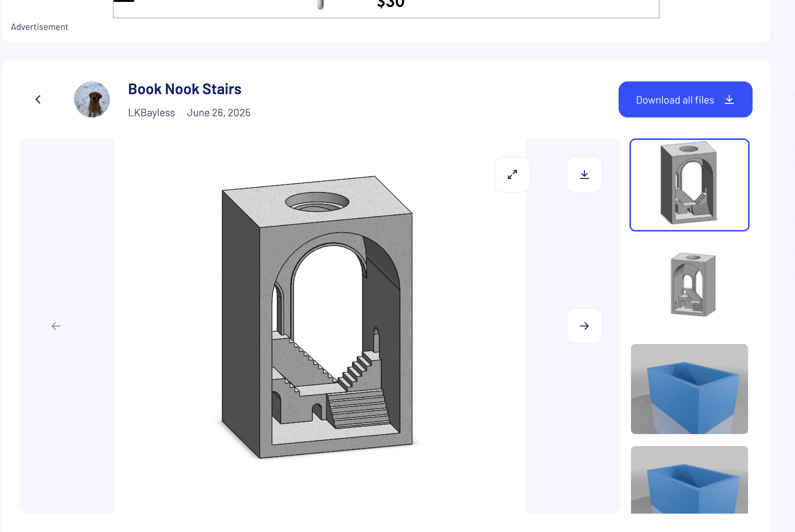Click the download arrow inside the blue button
This screenshot has height=532, width=795.
pyautogui.click(x=729, y=99)
